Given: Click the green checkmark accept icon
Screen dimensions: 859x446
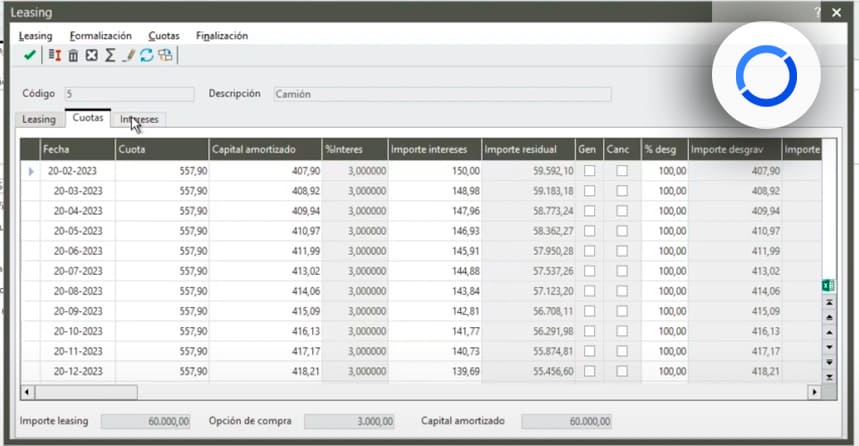Looking at the screenshot, I should [x=30, y=55].
